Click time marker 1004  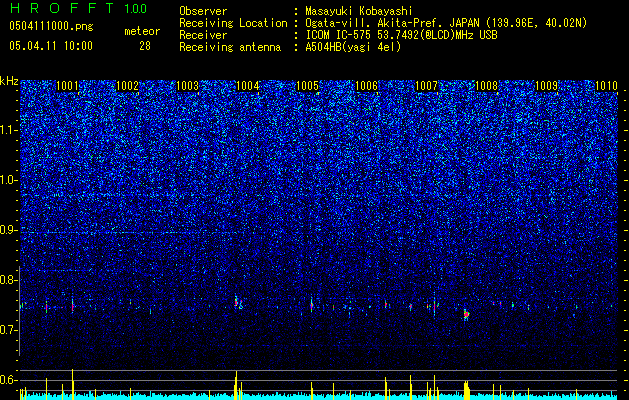point(248,86)
